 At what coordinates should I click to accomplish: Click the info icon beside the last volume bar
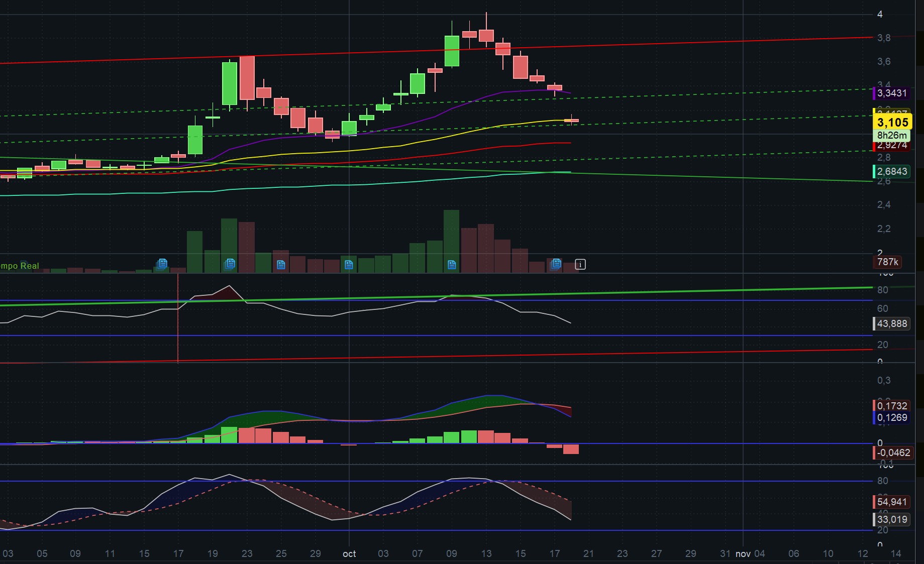[580, 264]
